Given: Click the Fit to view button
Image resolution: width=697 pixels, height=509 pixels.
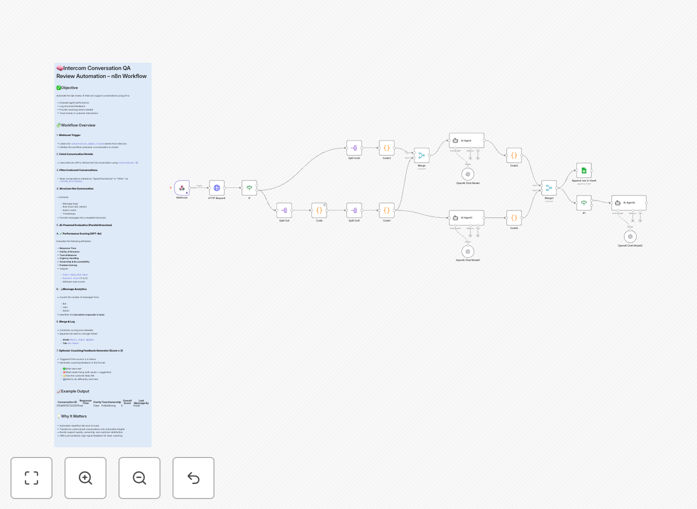Looking at the screenshot, I should (32, 478).
